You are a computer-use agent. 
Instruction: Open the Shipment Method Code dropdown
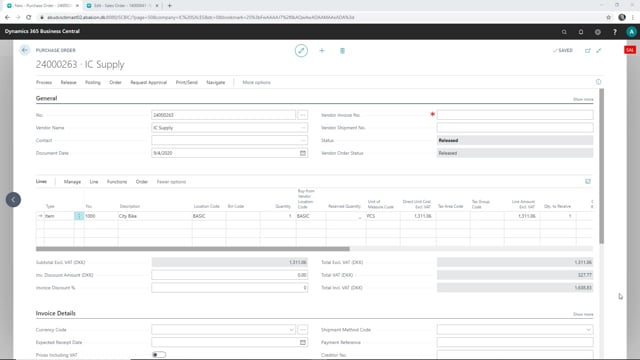(588, 330)
